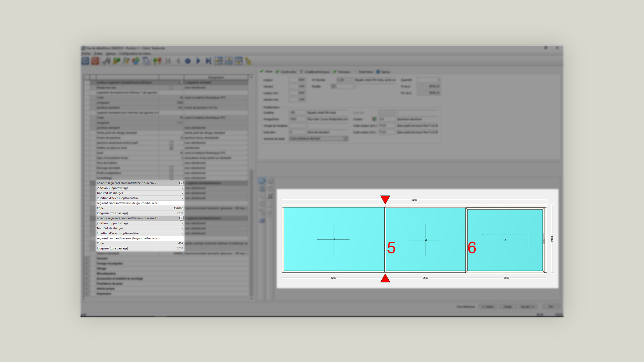Screen dimensions: 644x362
Task: Click the 8200 overall width dimension
Action: tap(414, 200)
